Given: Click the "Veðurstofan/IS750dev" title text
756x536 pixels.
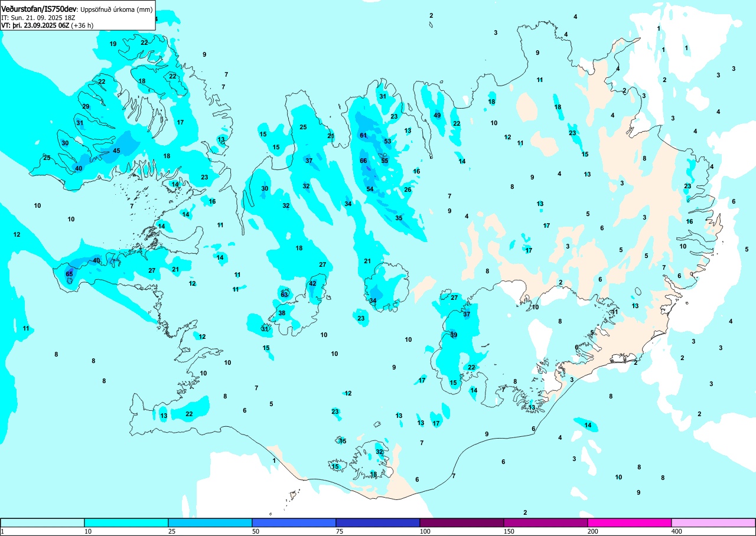Looking at the screenshot, I should pos(39,9).
